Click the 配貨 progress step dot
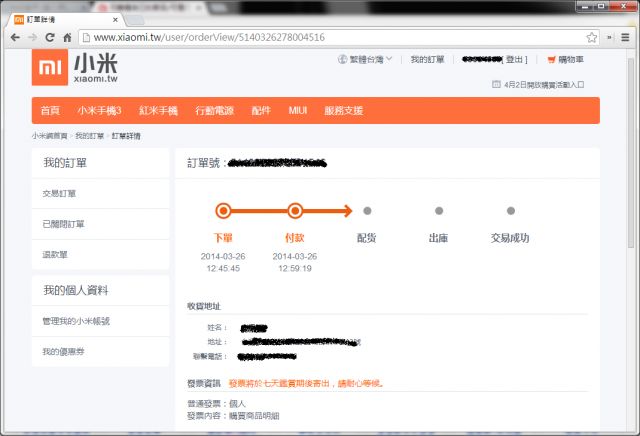 pyautogui.click(x=367, y=211)
